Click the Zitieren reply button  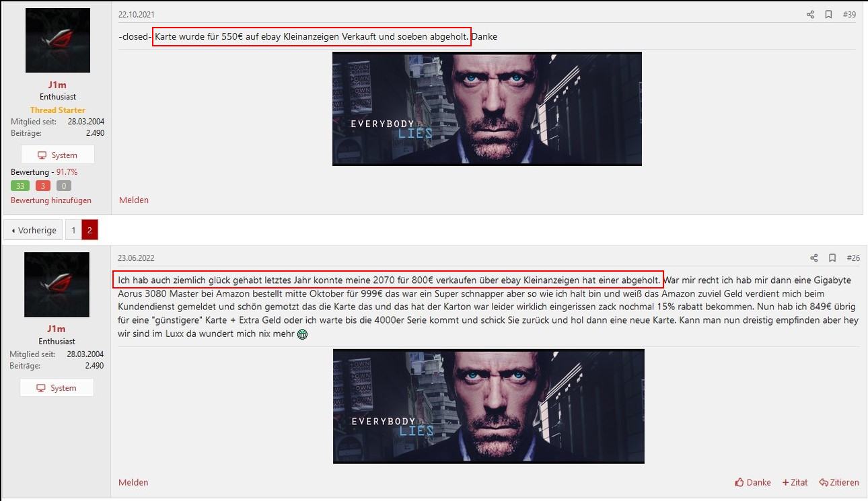click(x=839, y=482)
